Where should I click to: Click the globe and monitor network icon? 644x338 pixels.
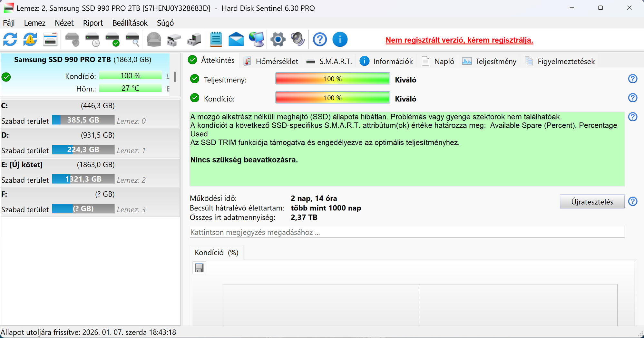tap(257, 40)
